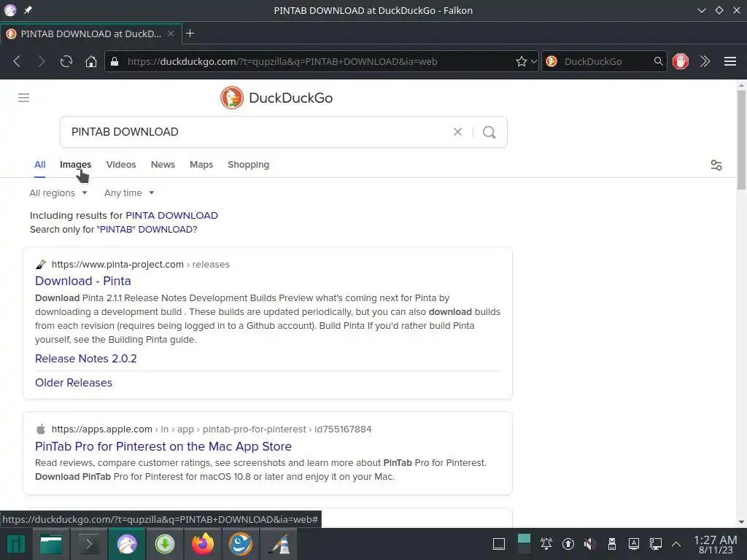This screenshot has width=747, height=560.
Task: Switch to the Images tab
Action: click(x=75, y=164)
